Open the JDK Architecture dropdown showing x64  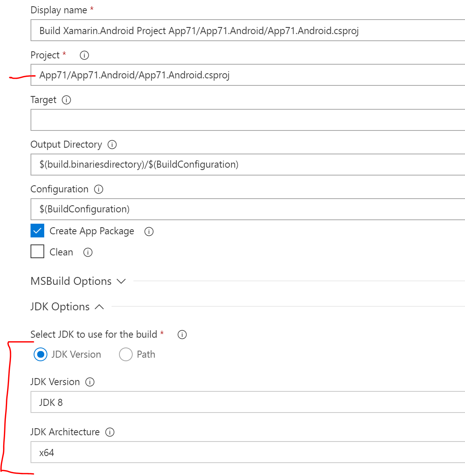pos(248,452)
